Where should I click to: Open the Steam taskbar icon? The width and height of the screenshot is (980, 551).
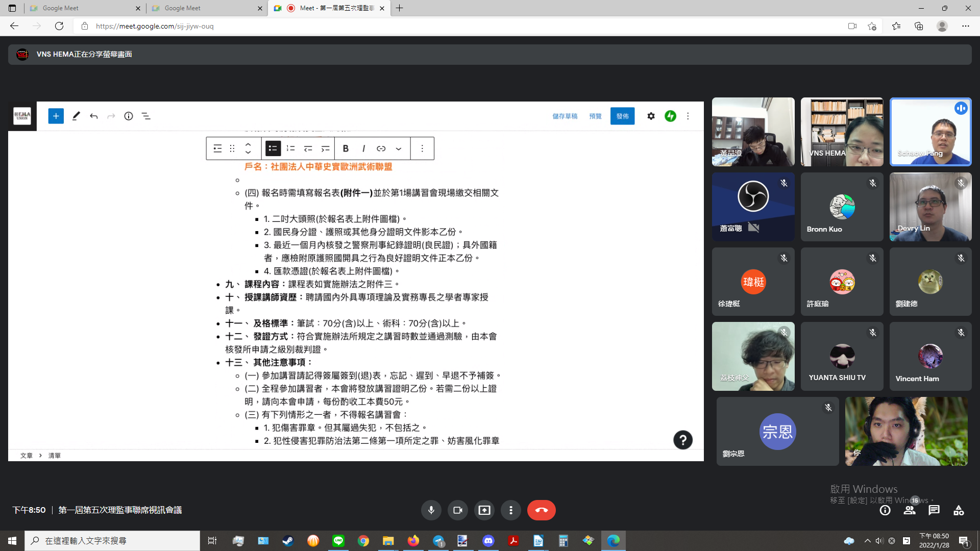288,541
